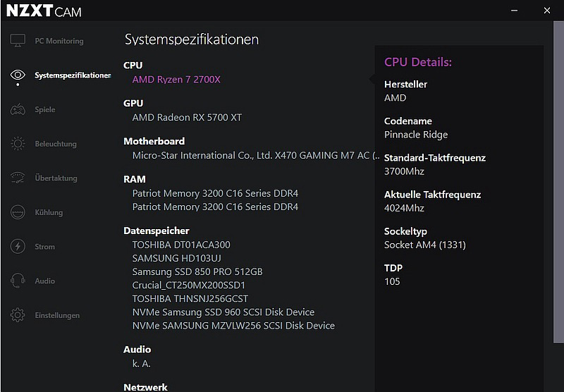Click the k. A. audio entry
This screenshot has width=564, height=392.
point(142,364)
